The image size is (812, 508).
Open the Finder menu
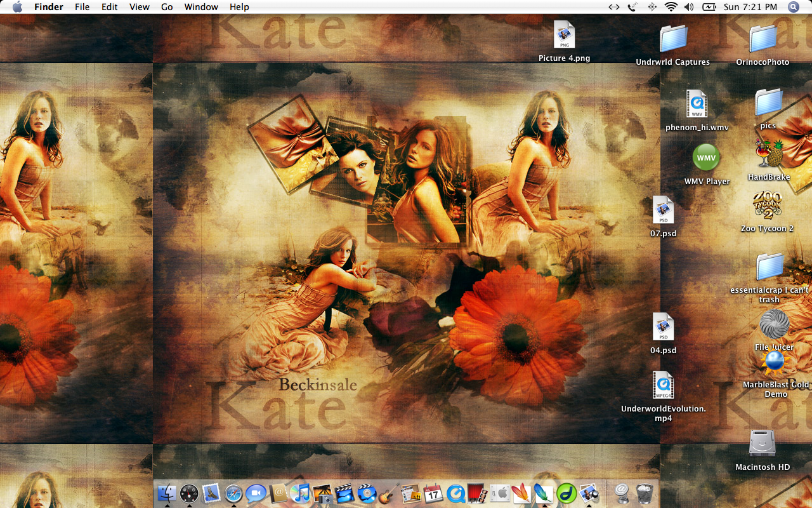[49, 7]
